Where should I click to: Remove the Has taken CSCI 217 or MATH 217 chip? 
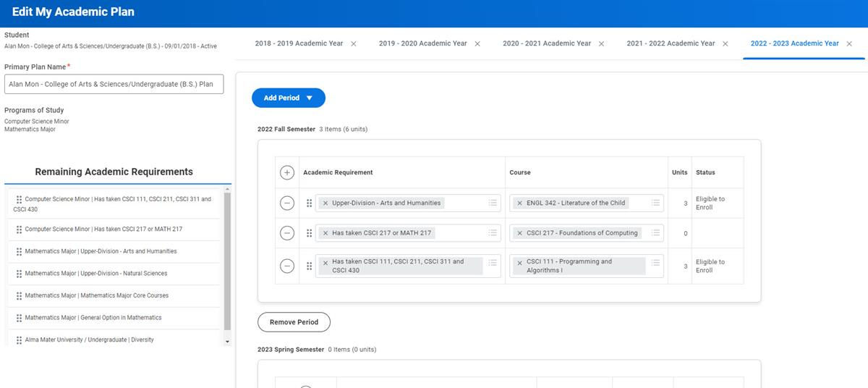pyautogui.click(x=325, y=233)
